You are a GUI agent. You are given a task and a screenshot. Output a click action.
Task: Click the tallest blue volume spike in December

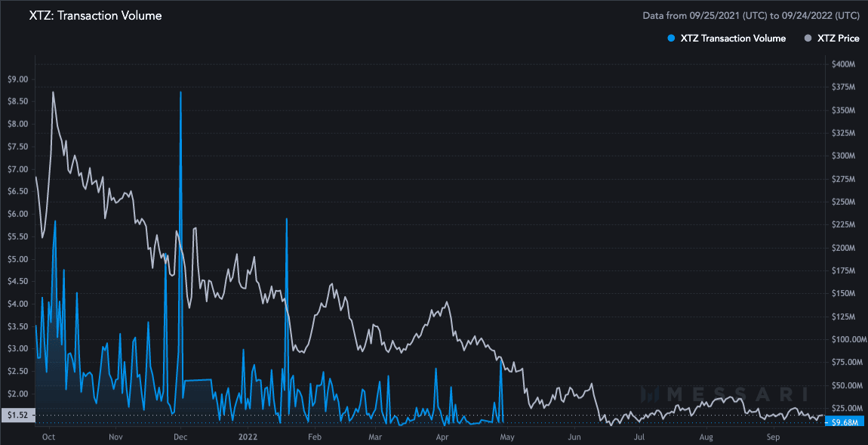tap(180, 93)
